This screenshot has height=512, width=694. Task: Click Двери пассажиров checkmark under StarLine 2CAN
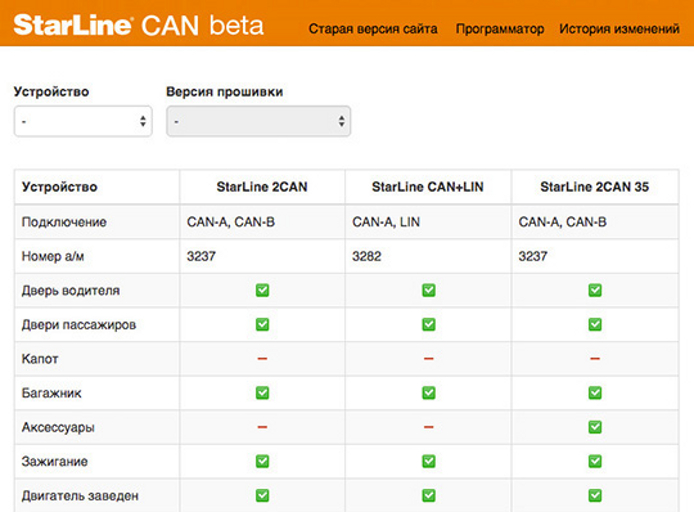click(x=262, y=324)
